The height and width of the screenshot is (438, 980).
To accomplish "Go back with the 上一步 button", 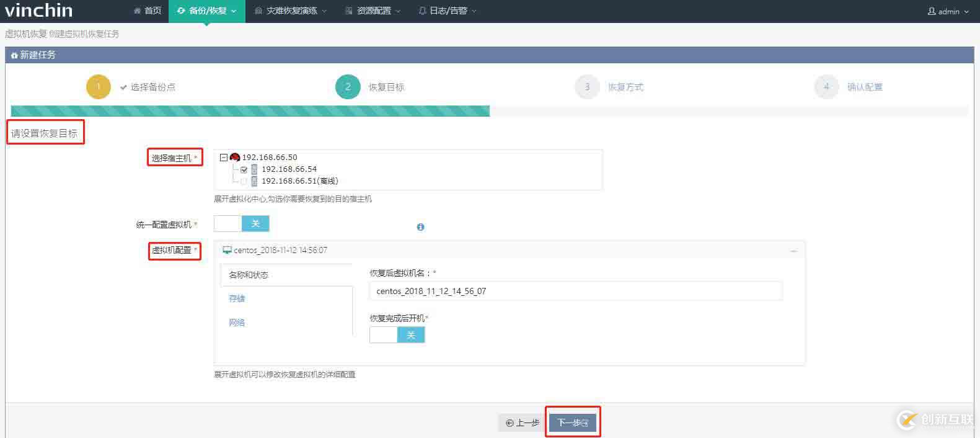I will click(523, 423).
